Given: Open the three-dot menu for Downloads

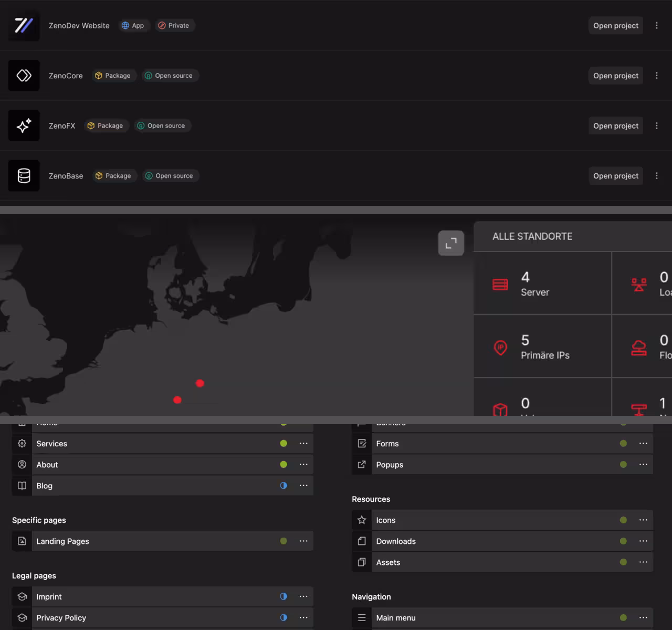Looking at the screenshot, I should click(643, 541).
